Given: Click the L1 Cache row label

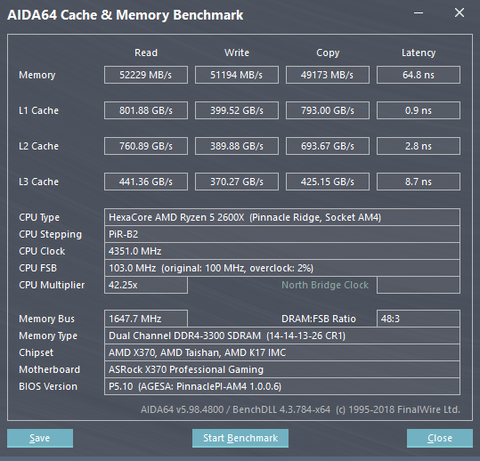Looking at the screenshot, I should click(x=39, y=111).
